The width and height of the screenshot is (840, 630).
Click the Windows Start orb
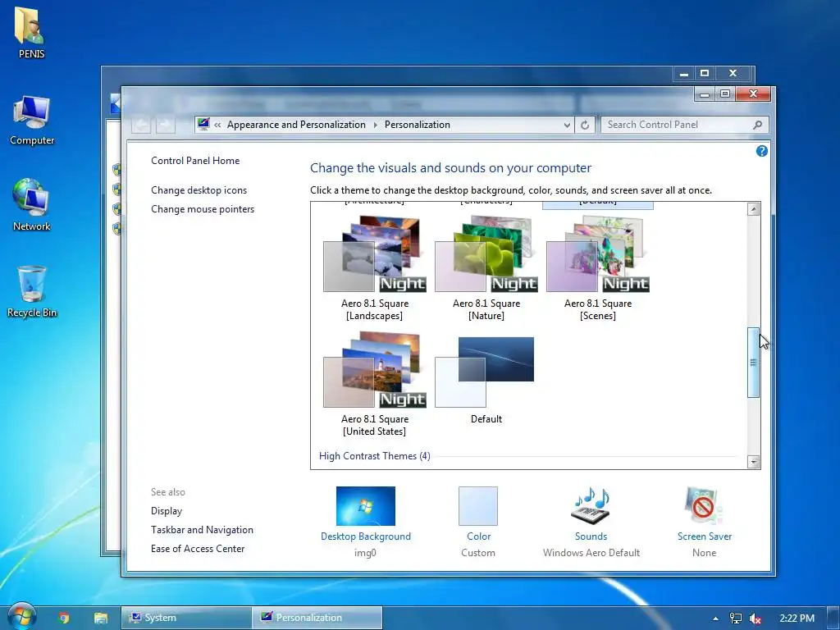[x=21, y=617]
